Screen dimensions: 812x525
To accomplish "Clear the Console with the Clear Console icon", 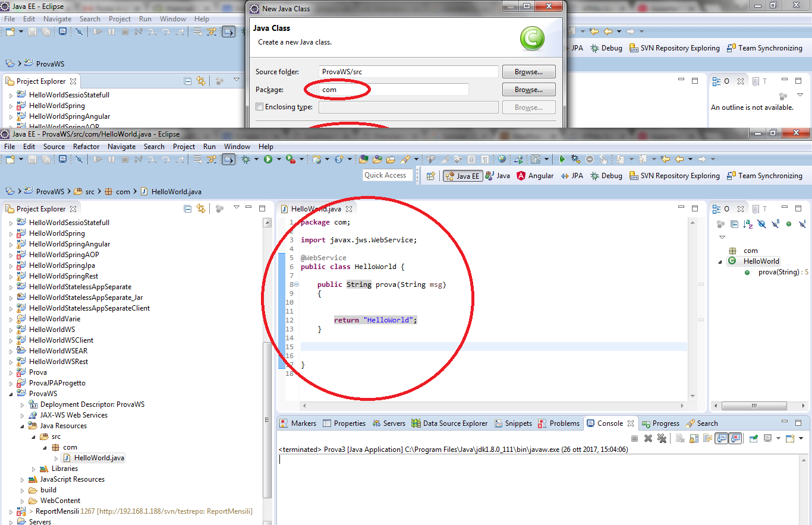I will [x=681, y=438].
